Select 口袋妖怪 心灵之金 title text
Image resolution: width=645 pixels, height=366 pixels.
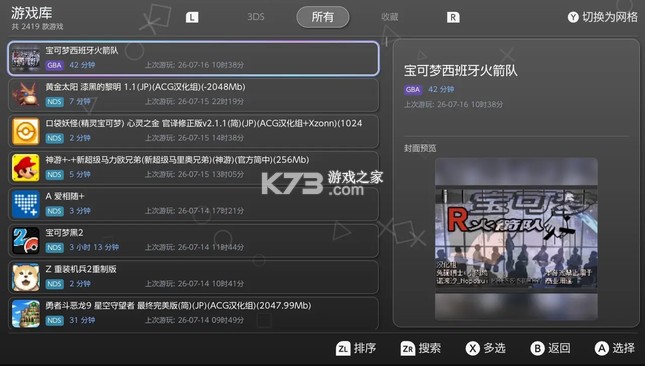tap(204, 123)
